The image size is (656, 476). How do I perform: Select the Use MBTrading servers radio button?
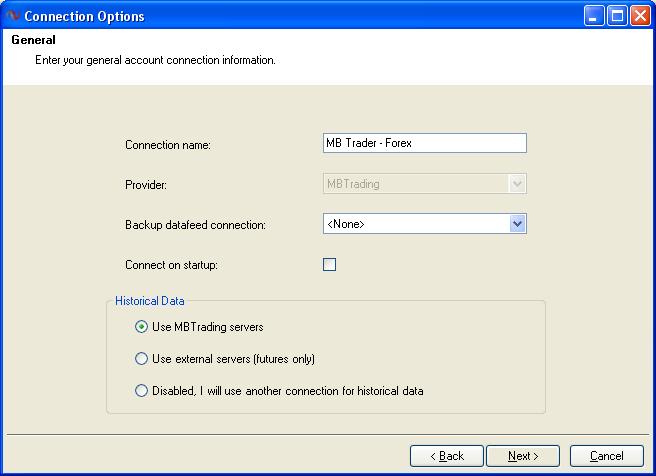tap(141, 327)
